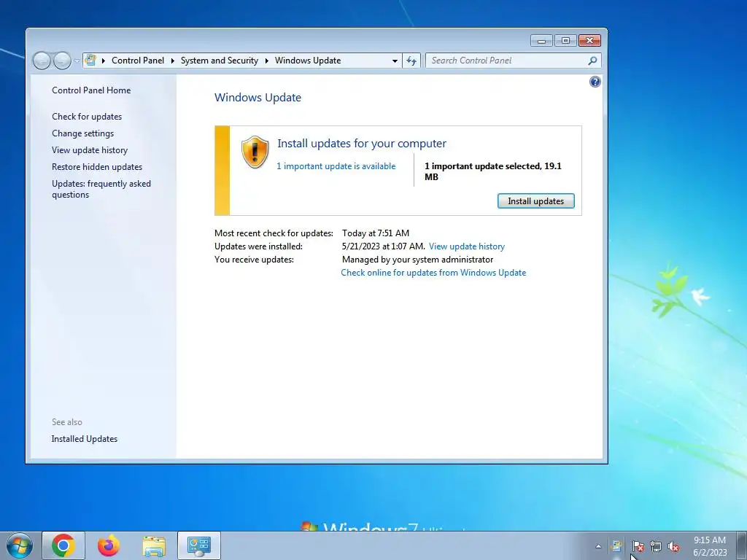This screenshot has width=747, height=560.
Task: Open Windows Explorer from the taskbar
Action: point(154,545)
